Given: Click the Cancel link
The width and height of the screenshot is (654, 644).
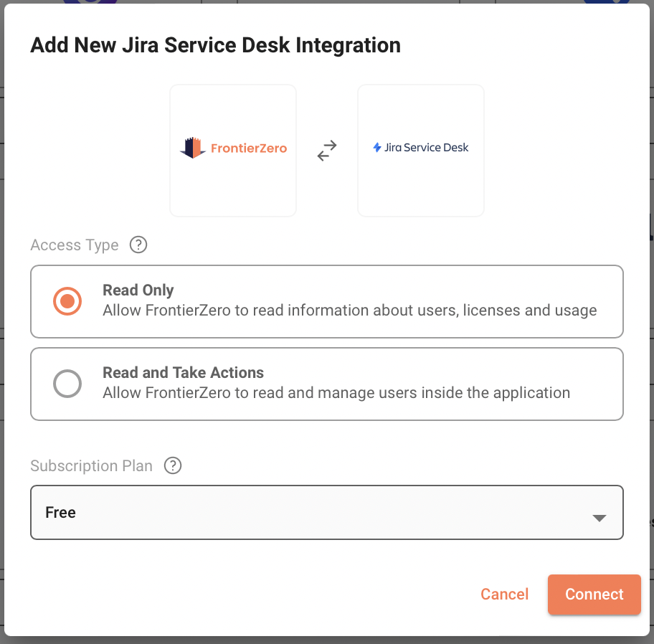Looking at the screenshot, I should click(504, 595).
